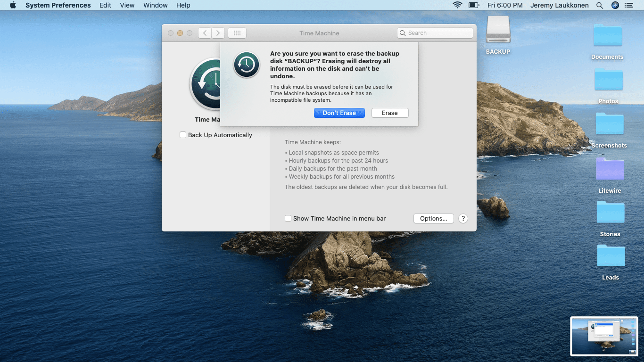
Task: Click 'Local snapshots as space permits' line
Action: click(x=332, y=152)
